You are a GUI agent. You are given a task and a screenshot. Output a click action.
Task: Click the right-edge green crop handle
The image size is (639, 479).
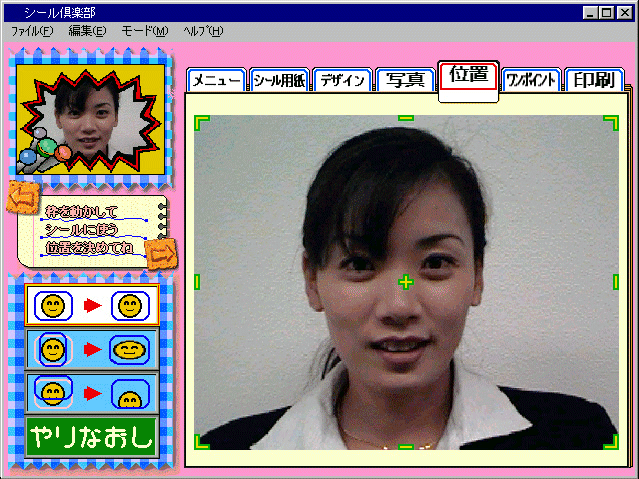click(x=615, y=282)
